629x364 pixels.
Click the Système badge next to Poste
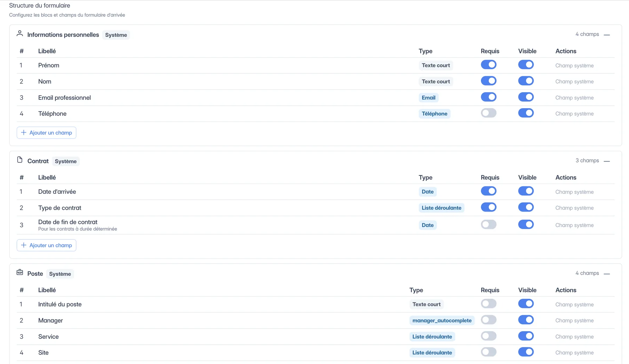point(60,274)
